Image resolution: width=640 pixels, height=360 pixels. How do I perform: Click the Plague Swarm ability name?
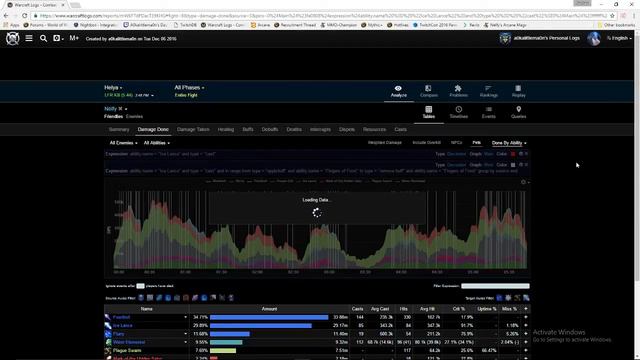coord(127,350)
